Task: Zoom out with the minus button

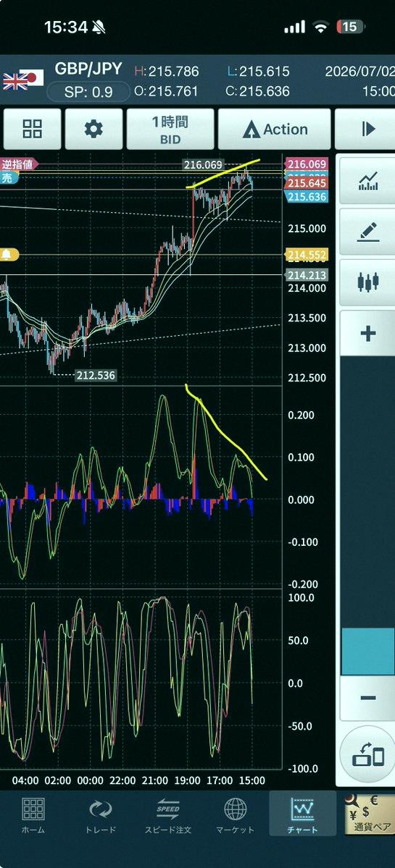Action: 368,698
